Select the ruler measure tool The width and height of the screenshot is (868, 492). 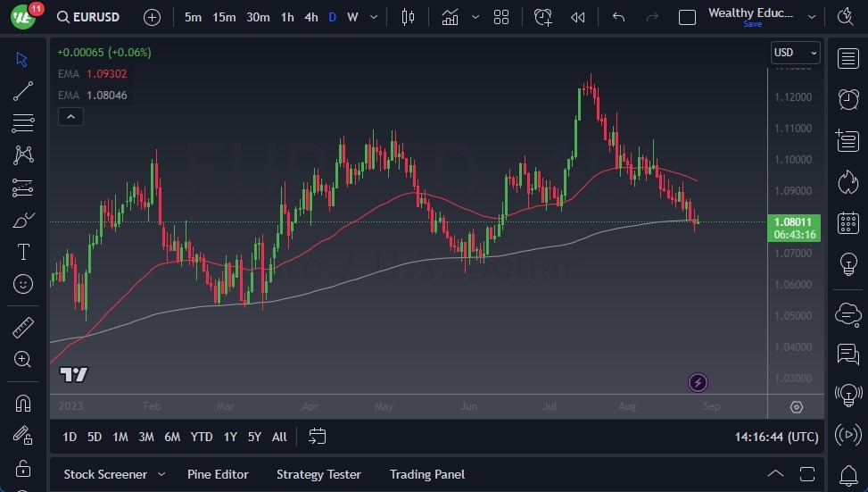coord(23,328)
